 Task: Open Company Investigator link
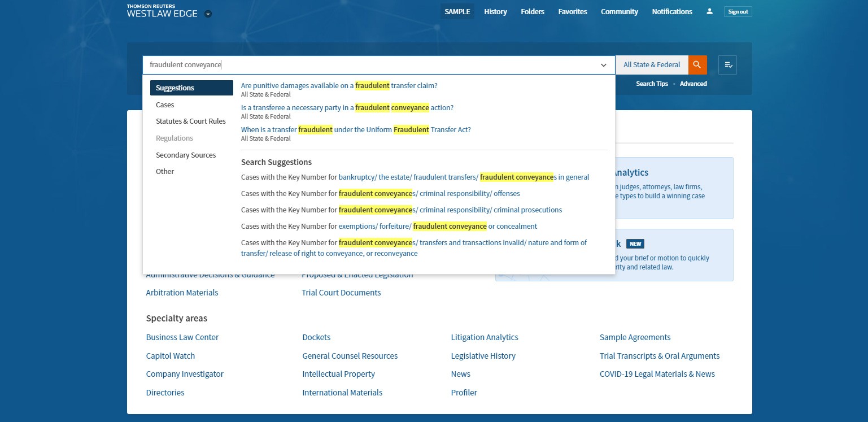point(185,374)
